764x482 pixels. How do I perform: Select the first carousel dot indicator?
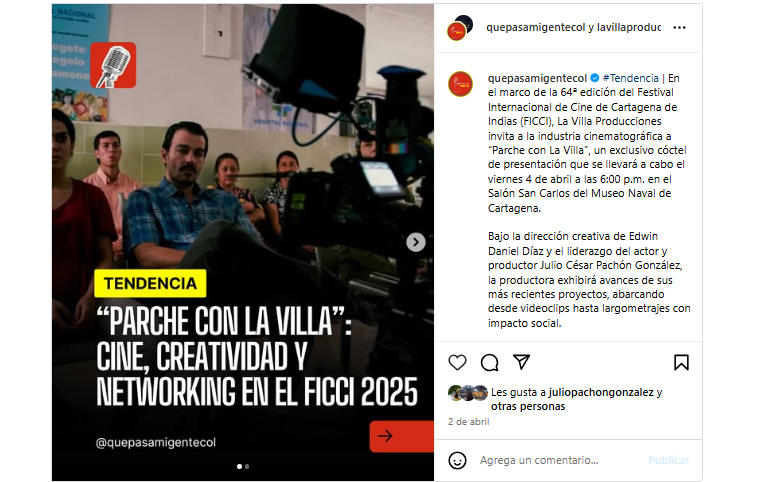[x=239, y=466]
